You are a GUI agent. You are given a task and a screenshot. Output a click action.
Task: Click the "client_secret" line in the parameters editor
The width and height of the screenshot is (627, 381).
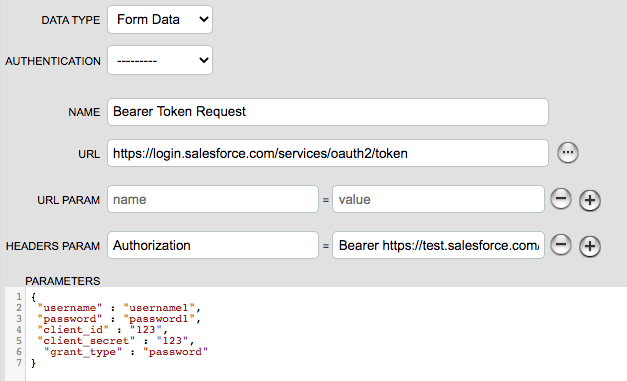click(x=116, y=341)
